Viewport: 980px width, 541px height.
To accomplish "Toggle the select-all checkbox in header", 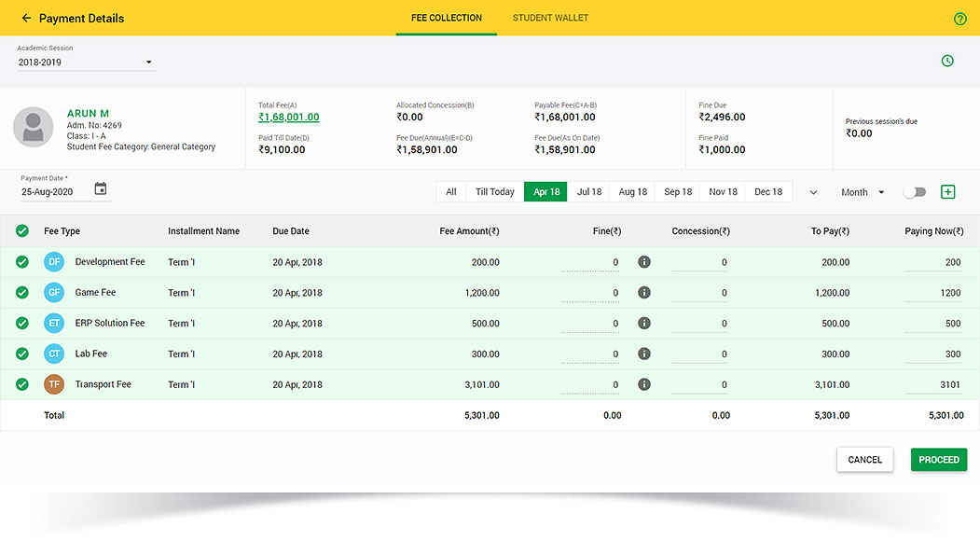I will coord(22,231).
